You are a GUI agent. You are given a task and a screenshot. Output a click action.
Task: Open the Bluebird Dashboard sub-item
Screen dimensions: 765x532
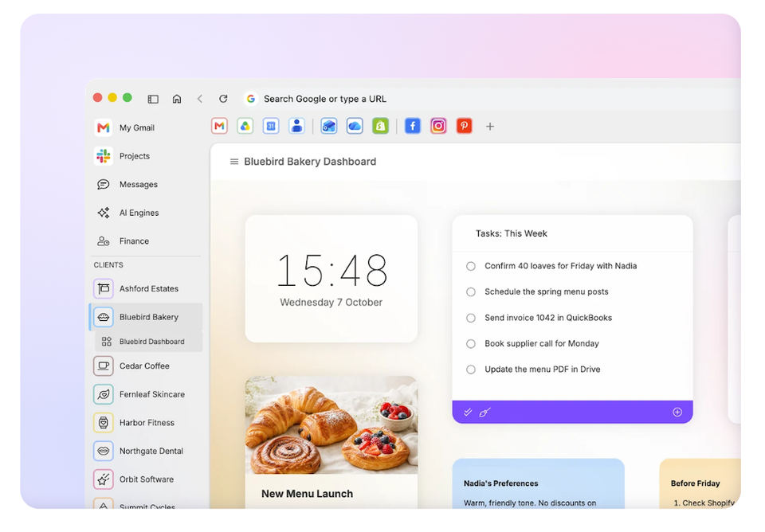[149, 342]
